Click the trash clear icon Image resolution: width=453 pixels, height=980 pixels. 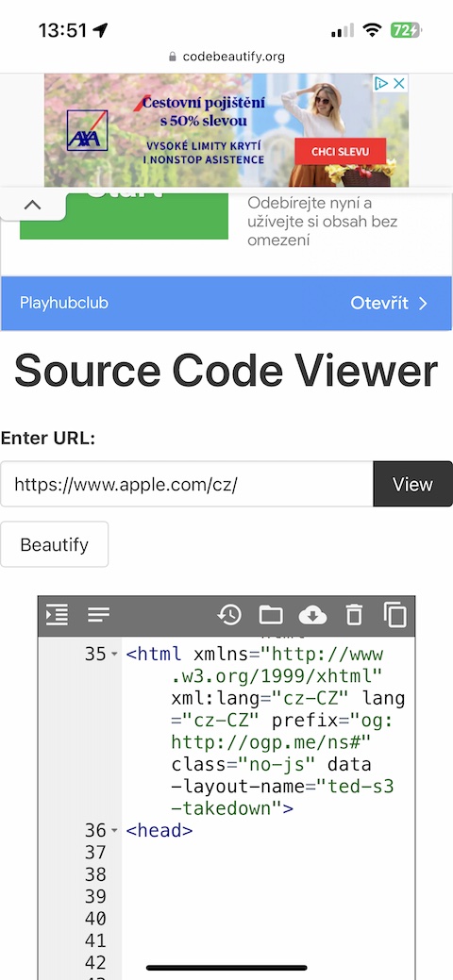pyautogui.click(x=354, y=615)
